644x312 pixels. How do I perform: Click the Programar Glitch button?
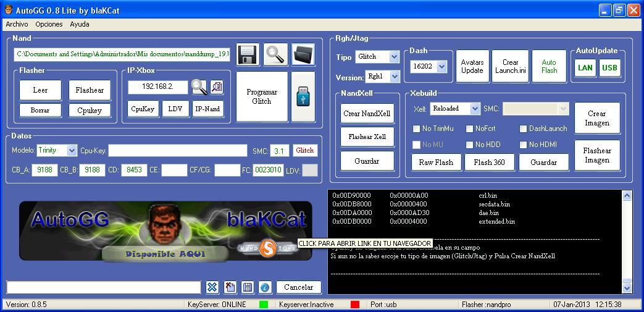point(262,97)
